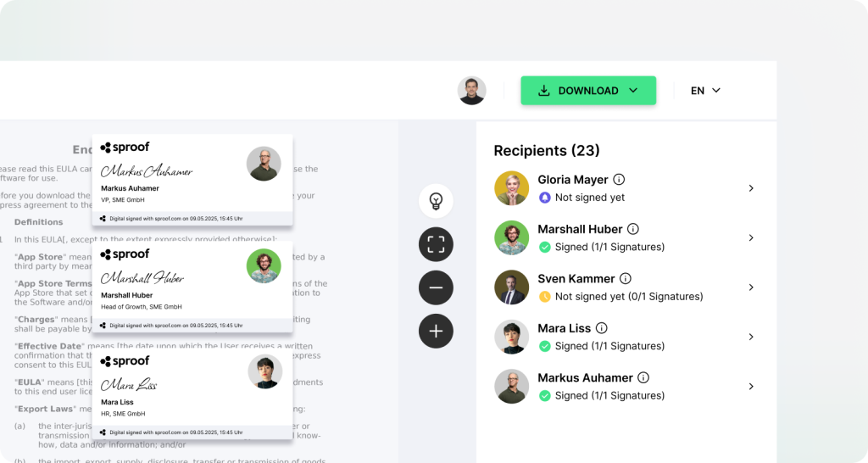Expand Sven Kammer recipient details
Image resolution: width=868 pixels, height=463 pixels.
751,287
